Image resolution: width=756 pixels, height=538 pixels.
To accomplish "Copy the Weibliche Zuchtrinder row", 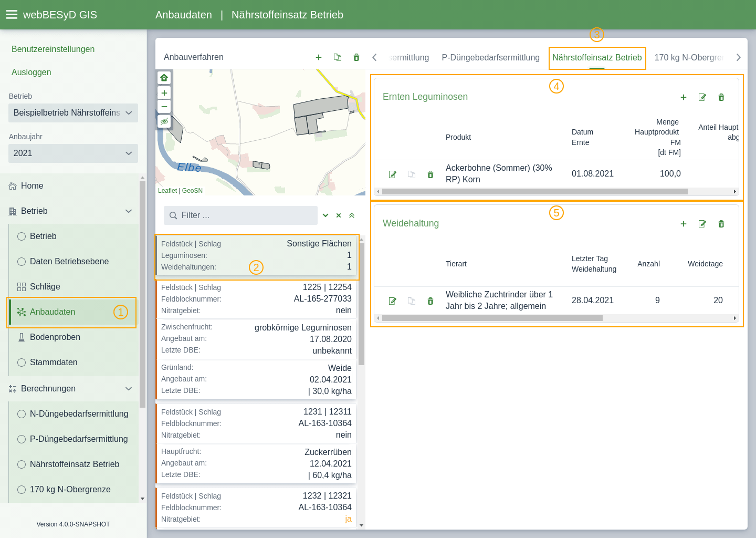I will click(x=412, y=301).
